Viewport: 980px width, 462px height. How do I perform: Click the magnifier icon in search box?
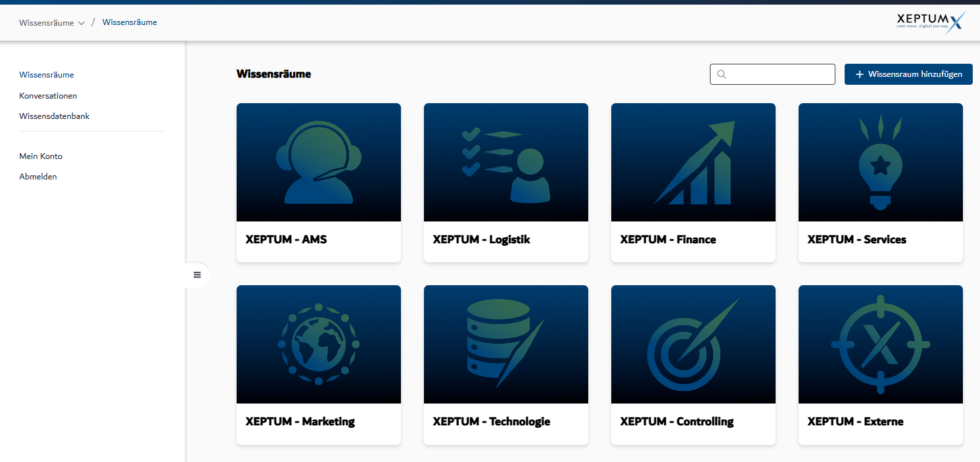[x=722, y=74]
